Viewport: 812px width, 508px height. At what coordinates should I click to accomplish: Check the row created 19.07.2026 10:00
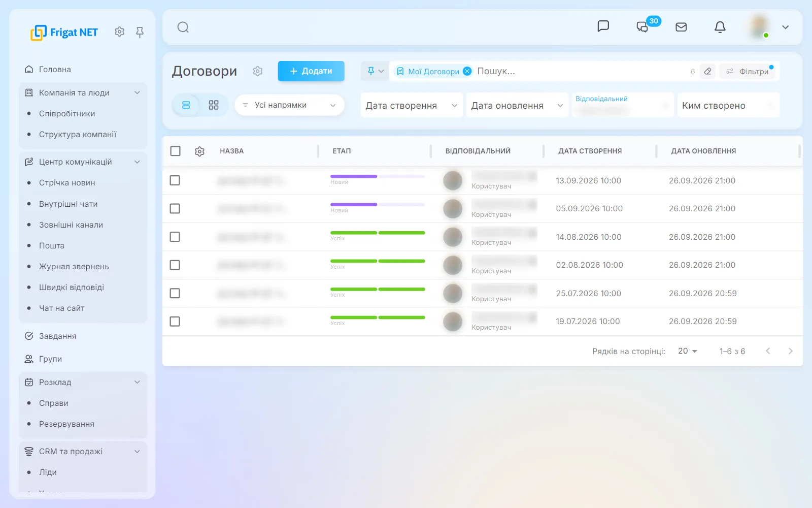pos(175,321)
